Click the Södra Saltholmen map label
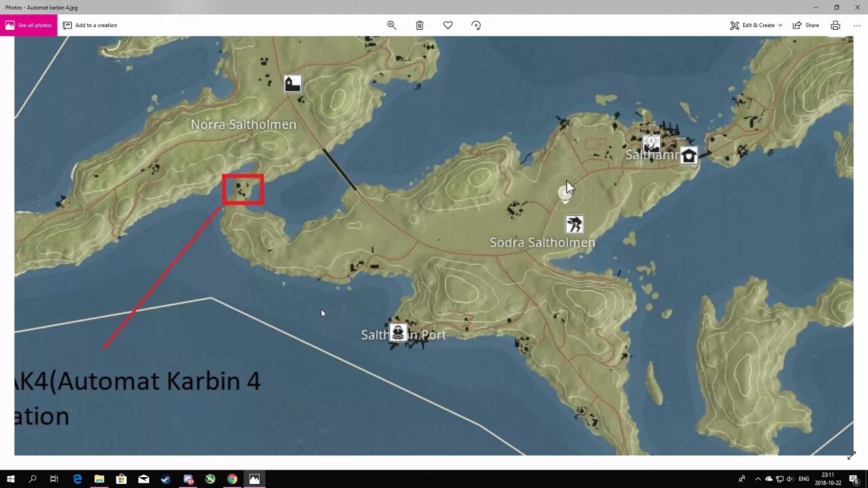Viewport: 868px width, 488px height. [542, 242]
